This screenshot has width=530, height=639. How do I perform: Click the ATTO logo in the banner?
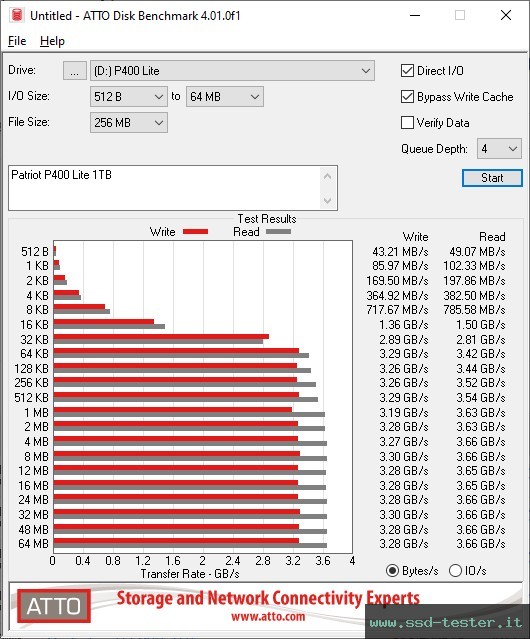[53, 606]
